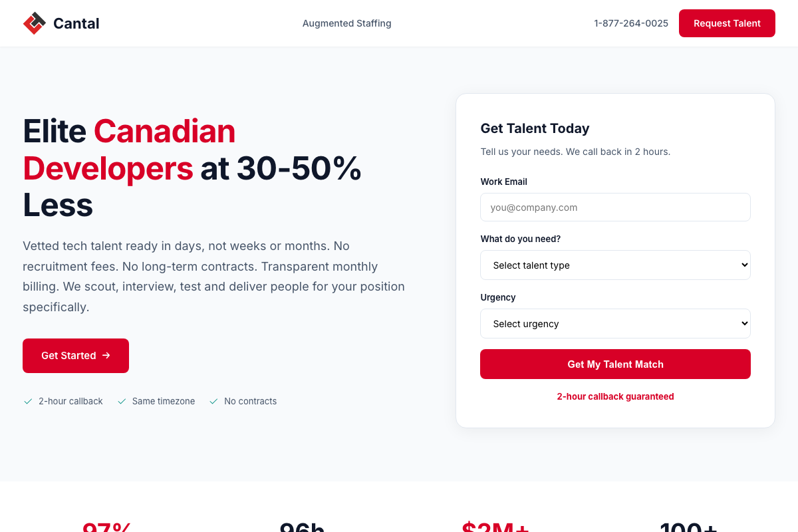
Task: Click the urgency dropdown chevron arrow
Action: click(x=744, y=324)
